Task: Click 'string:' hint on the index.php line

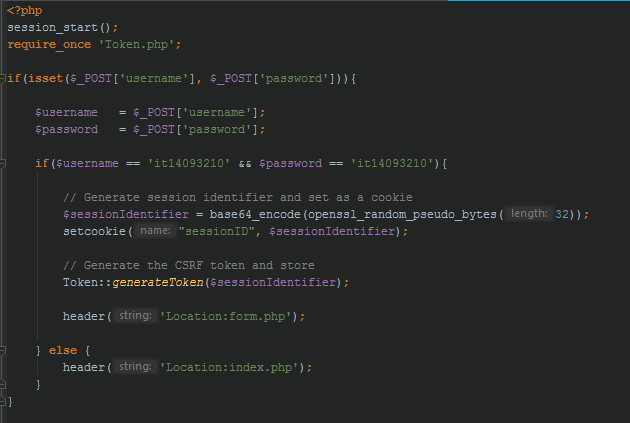Action: click(135, 366)
